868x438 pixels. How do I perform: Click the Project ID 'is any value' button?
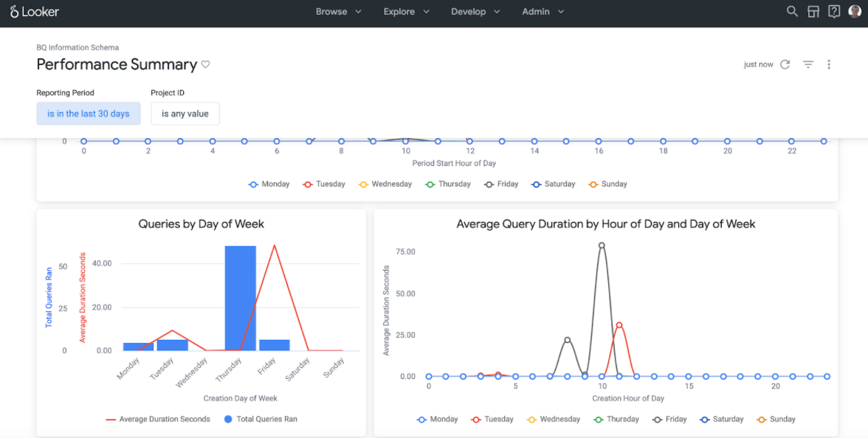[x=185, y=114]
